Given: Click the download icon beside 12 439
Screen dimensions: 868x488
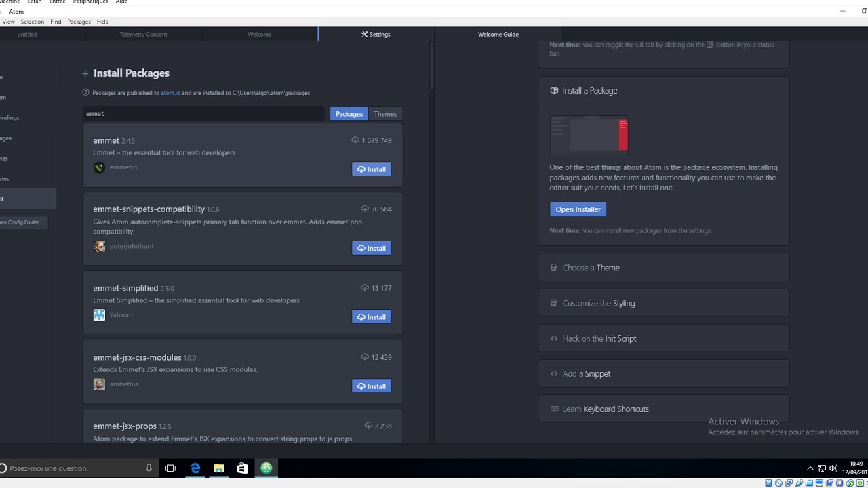Looking at the screenshot, I should (x=365, y=357).
